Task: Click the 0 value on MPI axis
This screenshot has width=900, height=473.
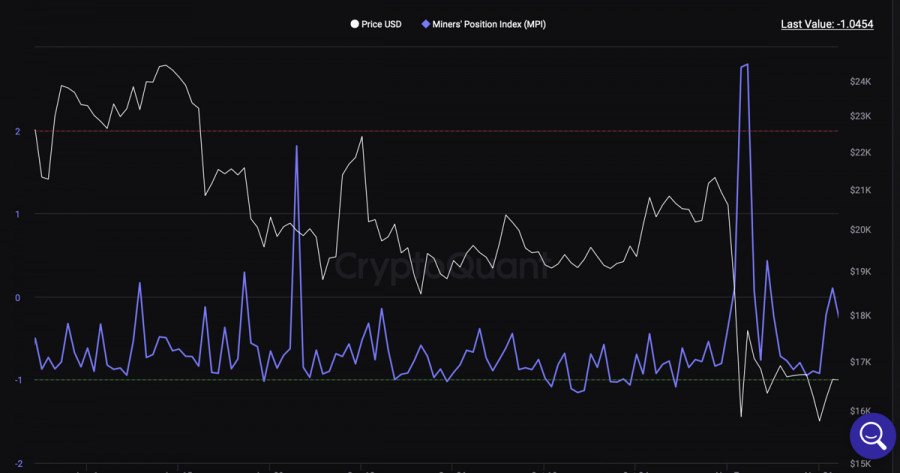Action: (x=17, y=298)
